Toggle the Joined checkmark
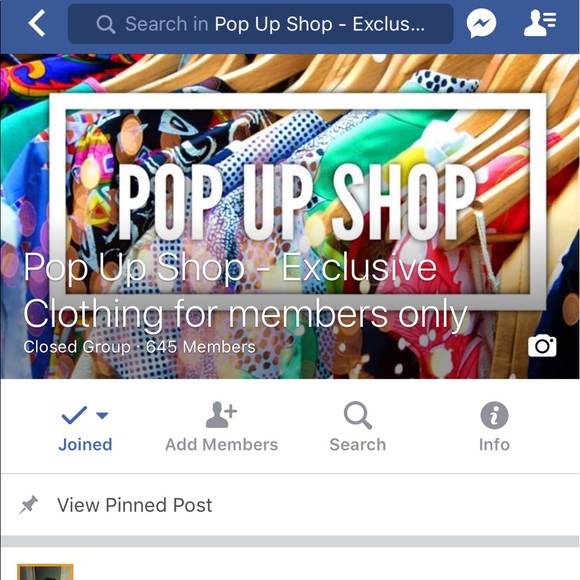 pos(74,415)
